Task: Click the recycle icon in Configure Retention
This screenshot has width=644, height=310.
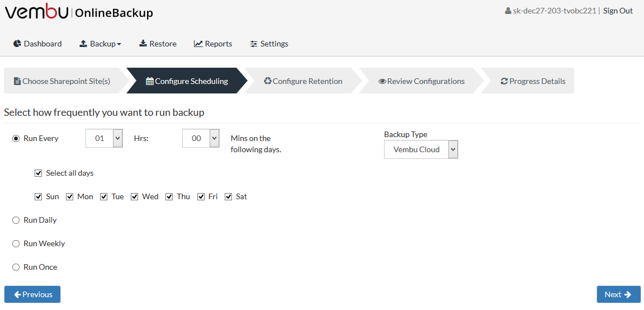Action: click(268, 81)
